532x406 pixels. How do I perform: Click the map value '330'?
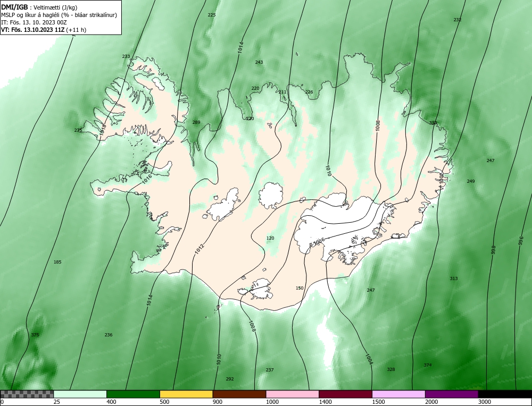tap(433, 123)
